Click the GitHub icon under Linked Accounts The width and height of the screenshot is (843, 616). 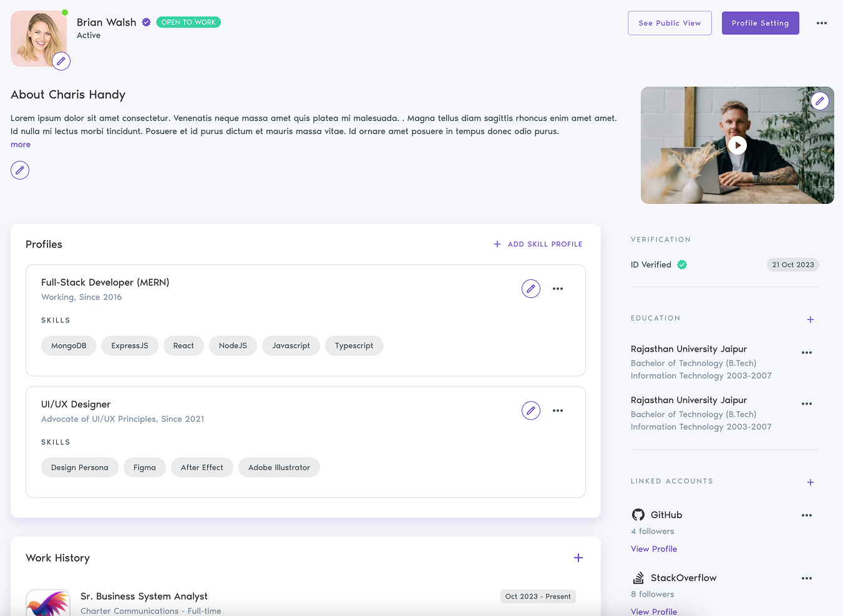[x=638, y=514]
